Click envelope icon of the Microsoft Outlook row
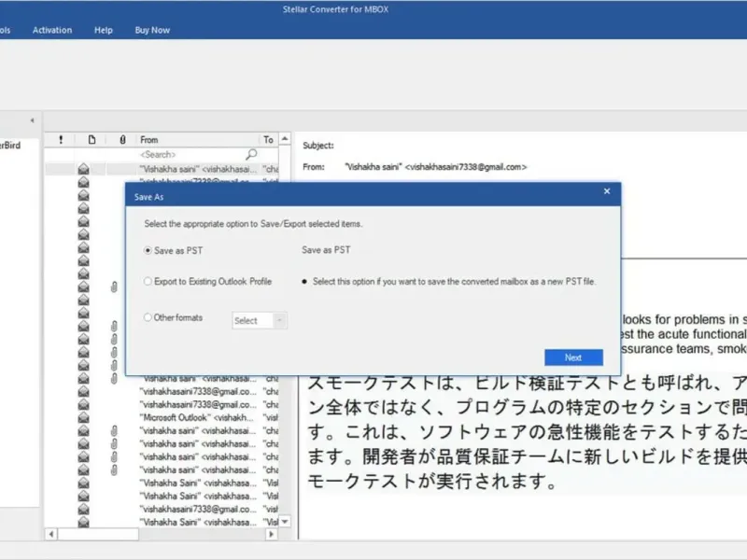Viewport: 747px width, 560px height. pos(83,417)
